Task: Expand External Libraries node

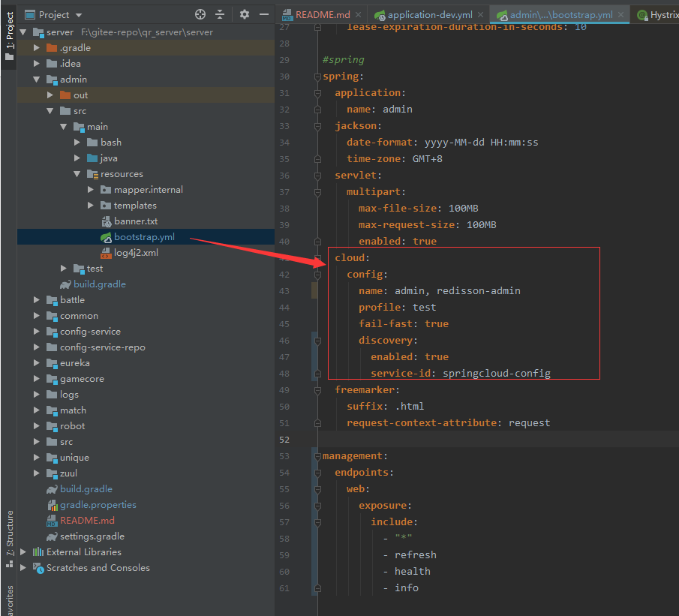Action: (23, 552)
